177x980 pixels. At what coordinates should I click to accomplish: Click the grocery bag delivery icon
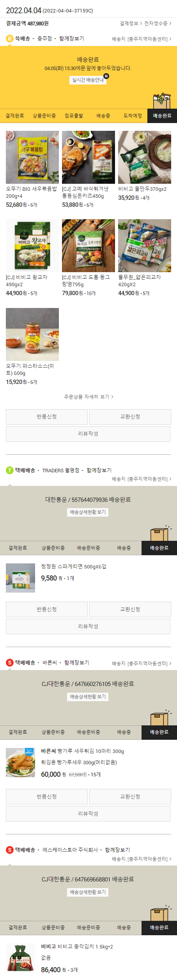pos(162,101)
